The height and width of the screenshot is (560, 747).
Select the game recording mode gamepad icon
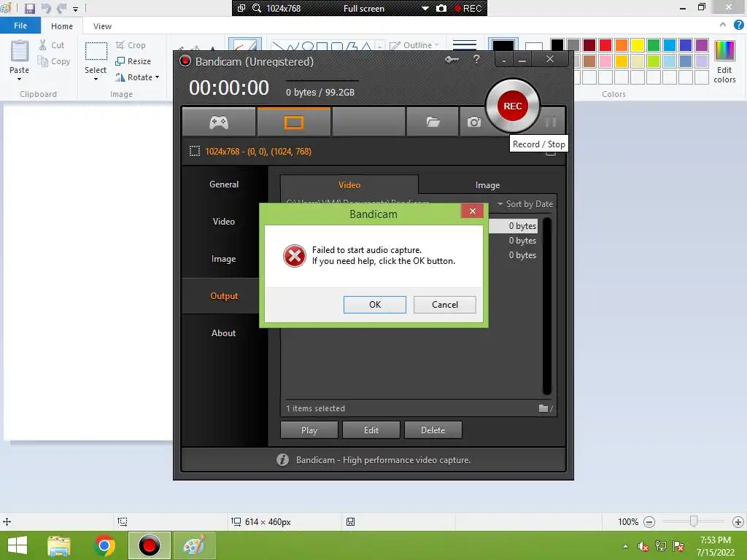tap(219, 122)
